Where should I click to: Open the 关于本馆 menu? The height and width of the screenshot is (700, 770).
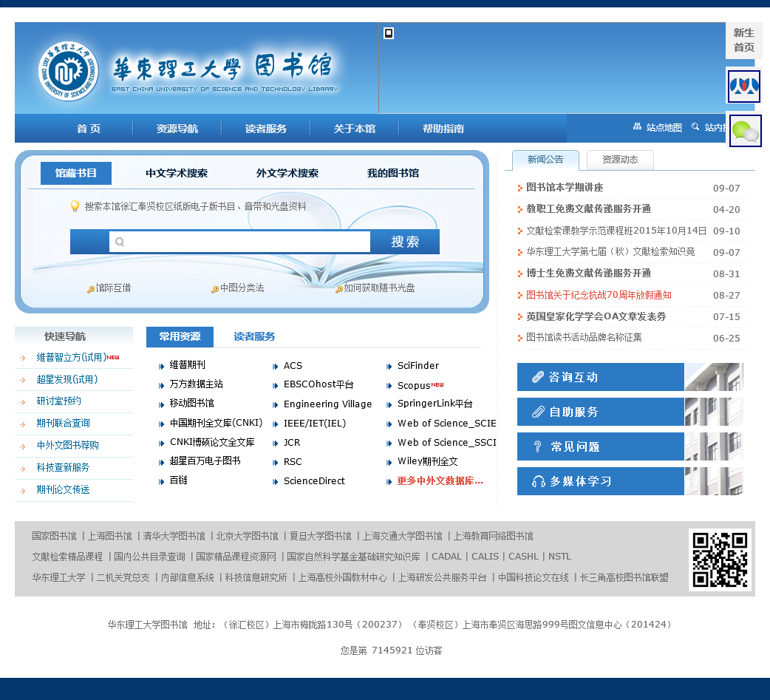[355, 129]
